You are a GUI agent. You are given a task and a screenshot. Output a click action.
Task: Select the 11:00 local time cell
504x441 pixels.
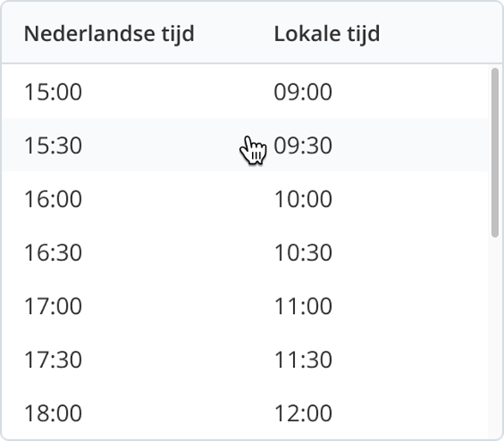tap(303, 306)
